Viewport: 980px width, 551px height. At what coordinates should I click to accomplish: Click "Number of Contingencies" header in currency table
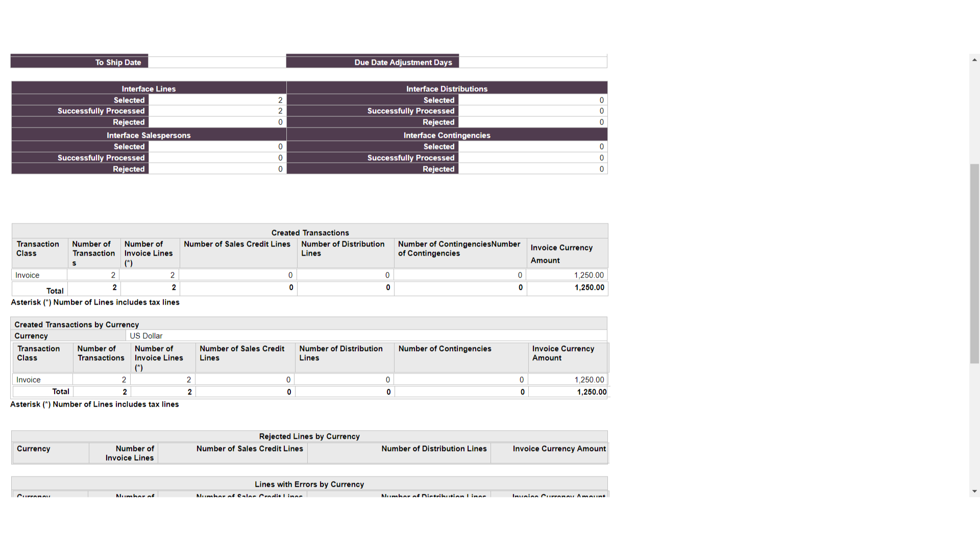pyautogui.click(x=445, y=348)
